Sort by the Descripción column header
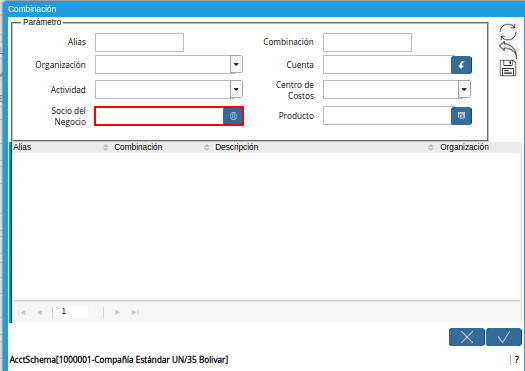The width and height of the screenshot is (525, 371). tap(236, 147)
